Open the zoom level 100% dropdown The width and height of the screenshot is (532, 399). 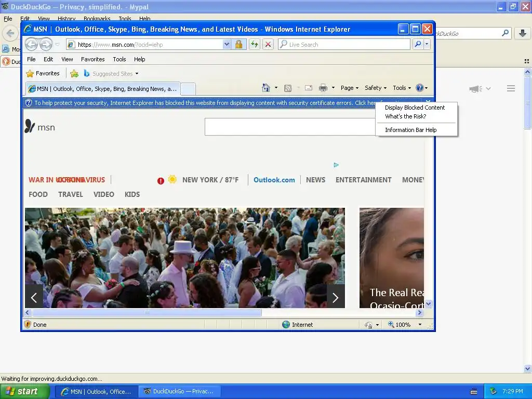[x=420, y=325]
